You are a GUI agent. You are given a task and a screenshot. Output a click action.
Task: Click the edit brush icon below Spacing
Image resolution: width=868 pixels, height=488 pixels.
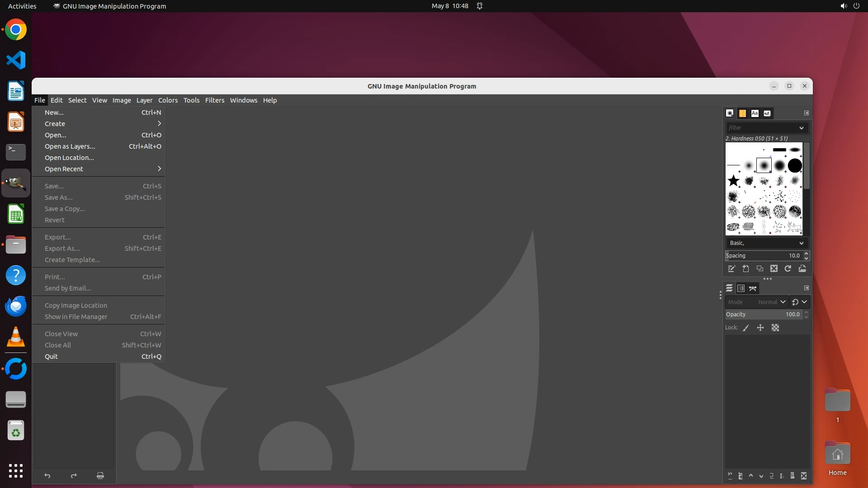coord(731,269)
